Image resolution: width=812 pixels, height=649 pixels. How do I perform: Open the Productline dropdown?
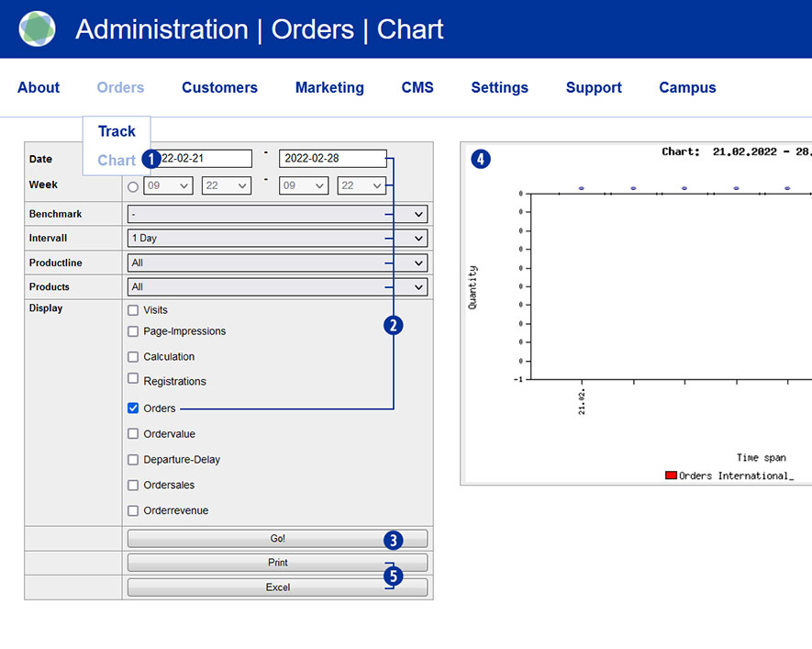point(277,263)
